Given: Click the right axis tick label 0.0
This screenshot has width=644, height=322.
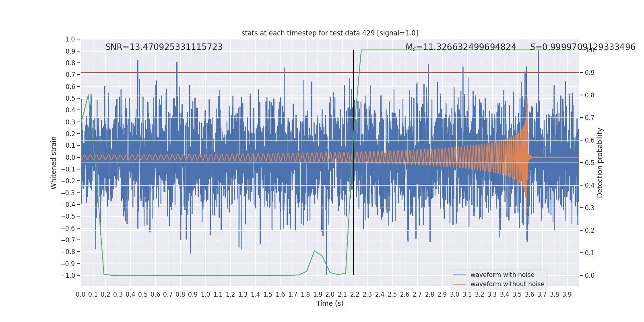Looking at the screenshot, I should tap(590, 275).
